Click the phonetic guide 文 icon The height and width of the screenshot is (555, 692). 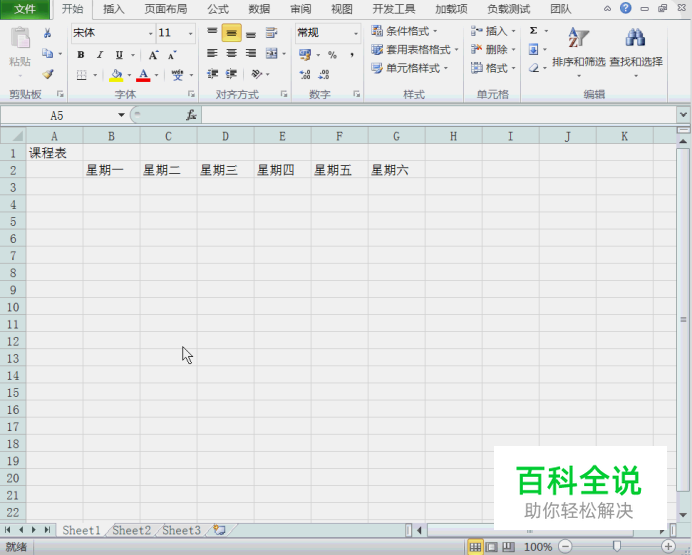[x=177, y=75]
